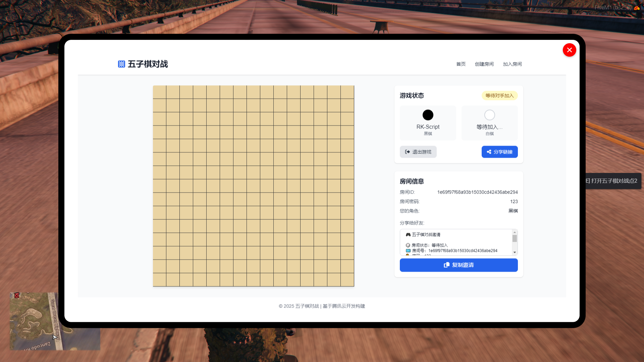The image size is (644, 362).
Task: Click the 五子棋对战 checkerboard logo icon
Action: click(x=121, y=64)
